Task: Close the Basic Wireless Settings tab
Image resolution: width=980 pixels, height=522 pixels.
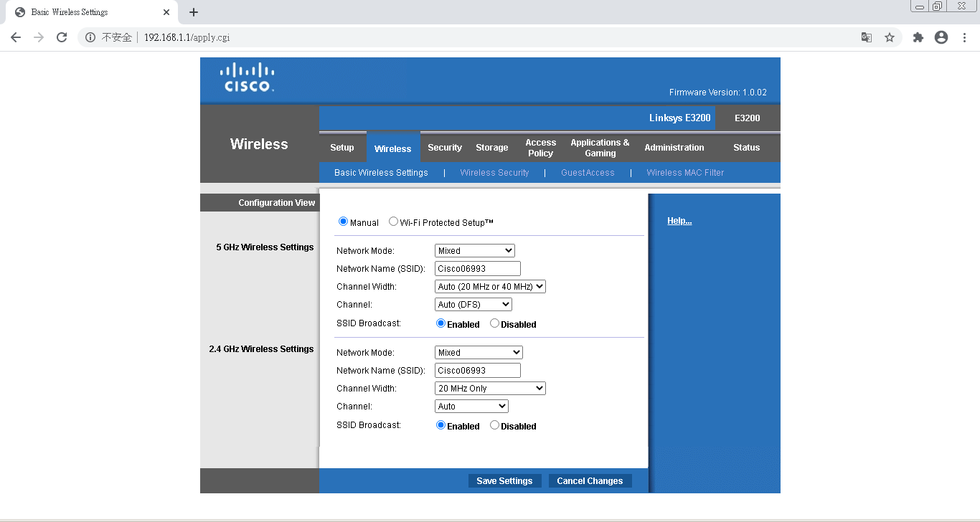Action: point(166,12)
